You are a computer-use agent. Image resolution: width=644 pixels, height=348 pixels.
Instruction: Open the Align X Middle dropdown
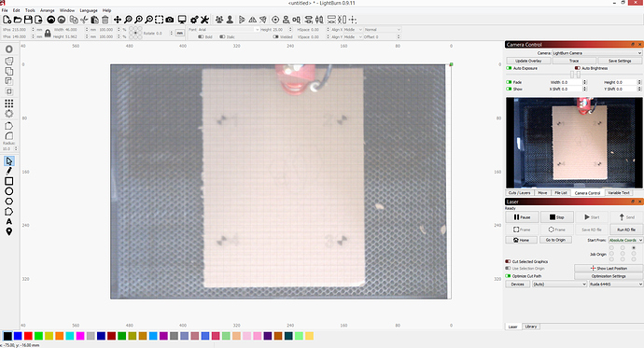353,30
